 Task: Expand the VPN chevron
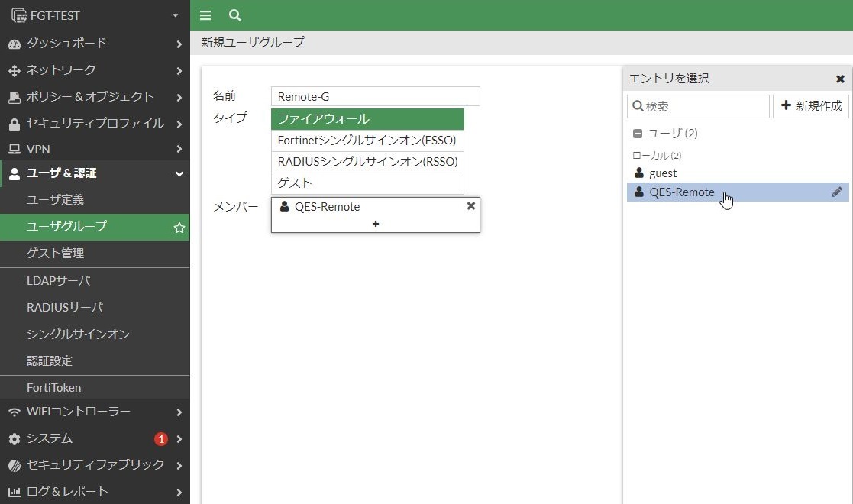(x=179, y=149)
